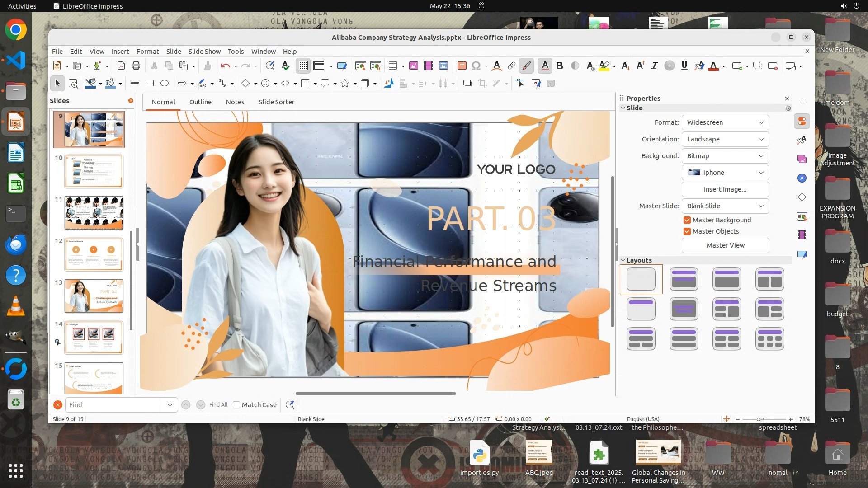
Task: Select the Rectangle shape tool
Action: tap(150, 83)
